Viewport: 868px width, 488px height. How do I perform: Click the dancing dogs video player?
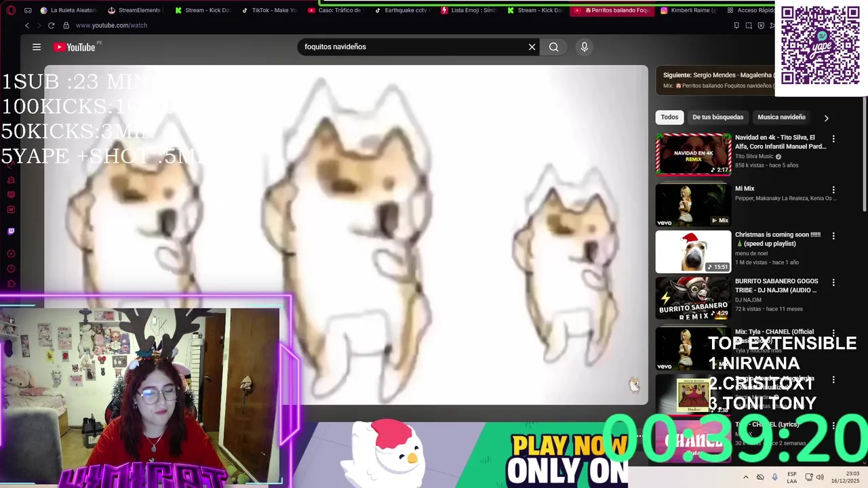[346, 235]
